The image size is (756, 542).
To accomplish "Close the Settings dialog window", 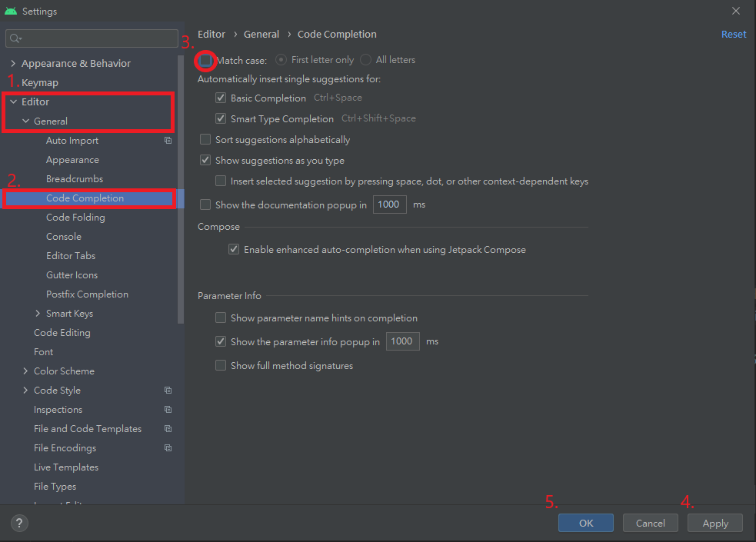I will point(736,11).
